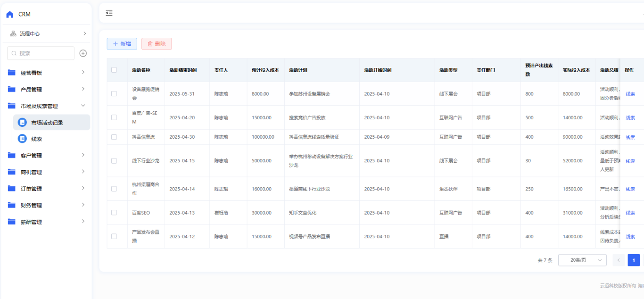
Task: Open 线索 link for 百度广告-SEM row
Action: 630,118
